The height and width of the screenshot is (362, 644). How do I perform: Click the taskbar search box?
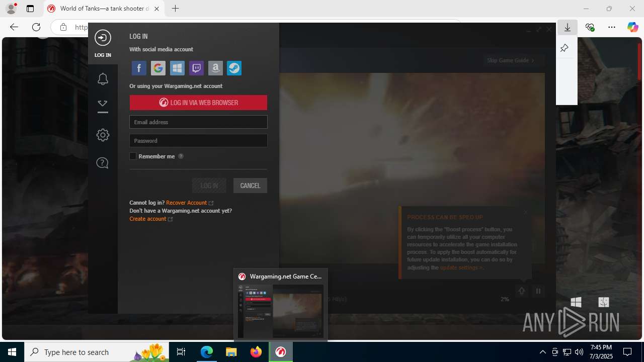click(x=98, y=352)
